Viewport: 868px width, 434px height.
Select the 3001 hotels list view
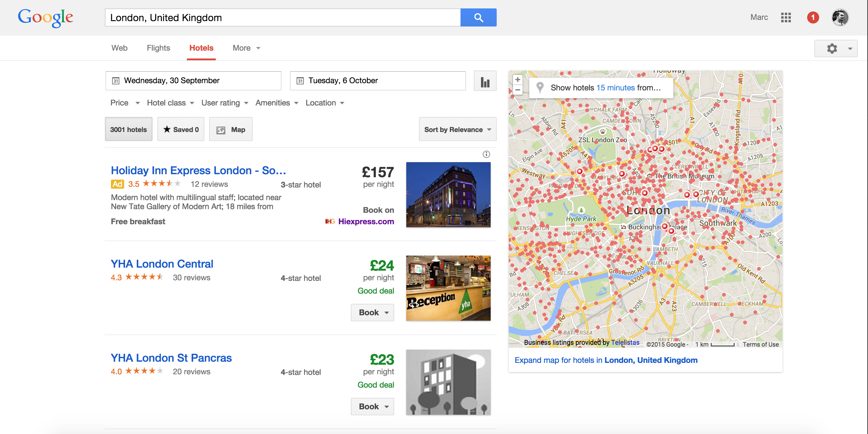pyautogui.click(x=128, y=129)
